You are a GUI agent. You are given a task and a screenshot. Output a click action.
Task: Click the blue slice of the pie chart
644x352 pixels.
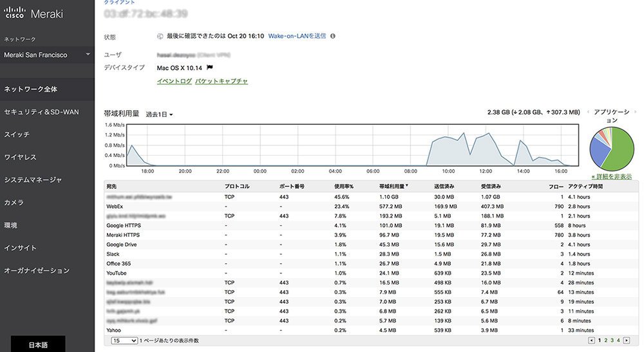pyautogui.click(x=598, y=151)
